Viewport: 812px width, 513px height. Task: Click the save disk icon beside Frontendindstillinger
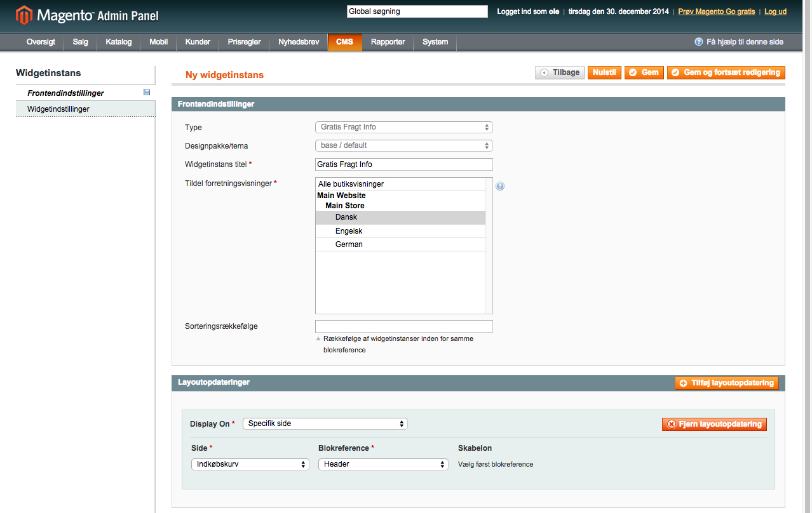pos(147,93)
